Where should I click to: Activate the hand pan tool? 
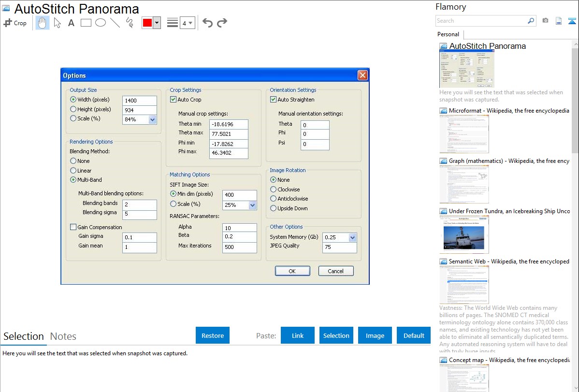click(42, 23)
